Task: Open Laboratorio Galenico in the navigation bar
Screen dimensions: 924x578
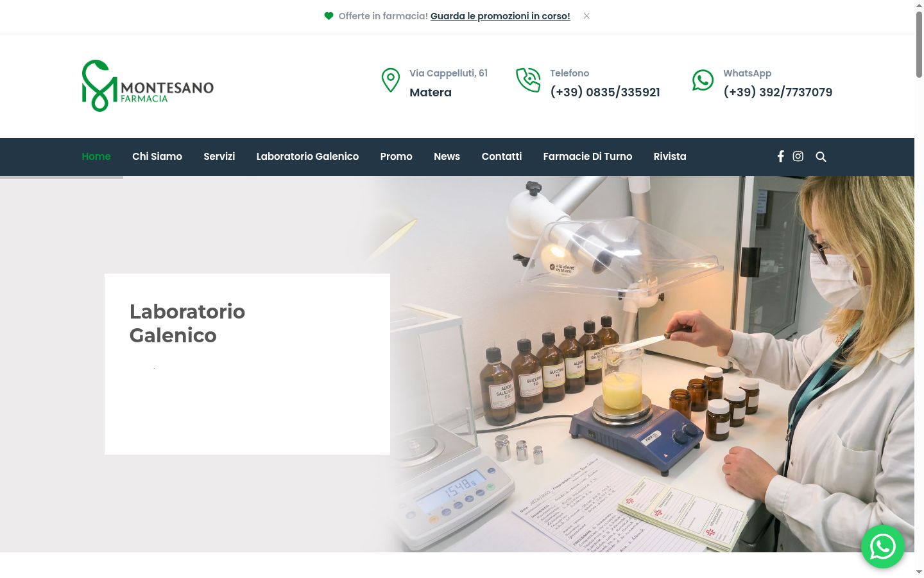Action: tap(307, 156)
